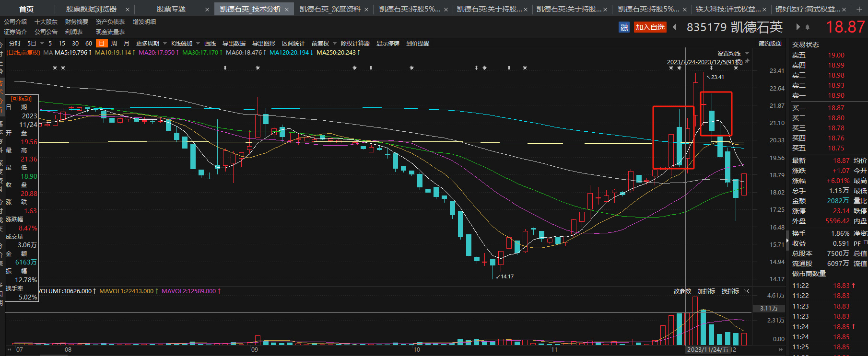Switch to 15-minute K-line period
Viewport: 868px width, 356px height.
click(x=62, y=44)
